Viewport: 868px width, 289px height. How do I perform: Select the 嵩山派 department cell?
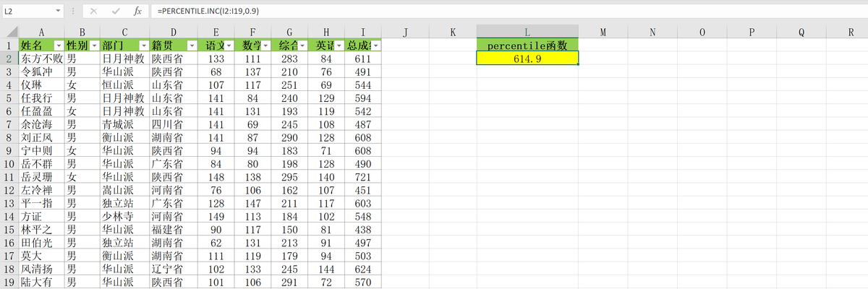tap(124, 190)
